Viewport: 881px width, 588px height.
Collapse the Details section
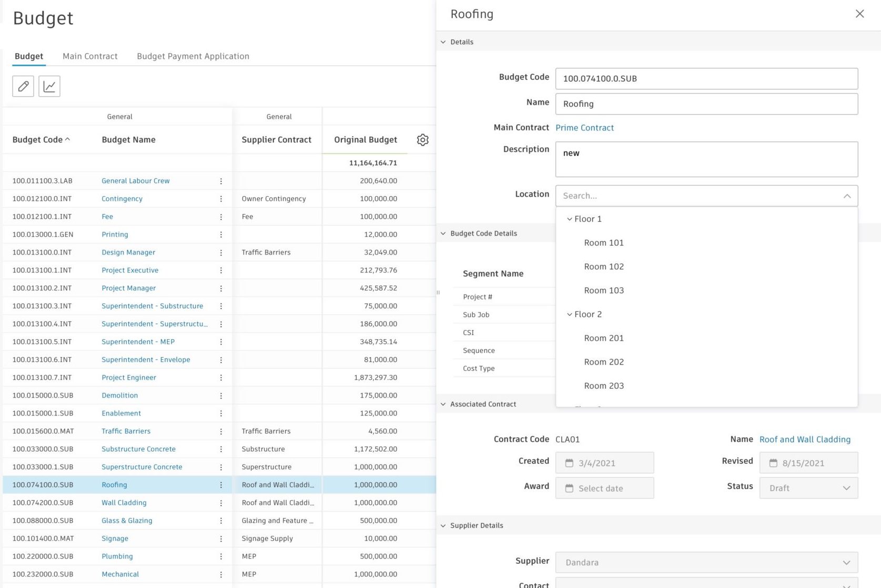point(443,42)
